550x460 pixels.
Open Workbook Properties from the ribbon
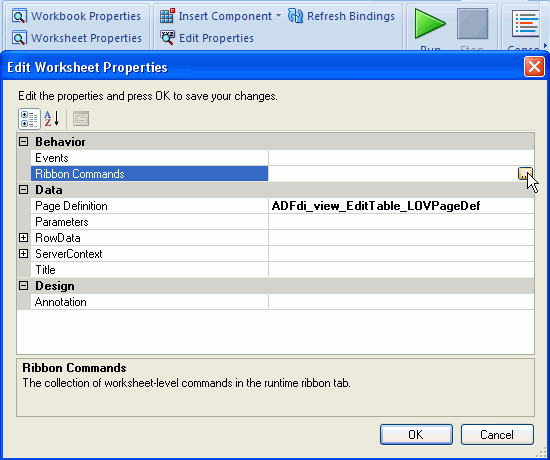tap(76, 16)
